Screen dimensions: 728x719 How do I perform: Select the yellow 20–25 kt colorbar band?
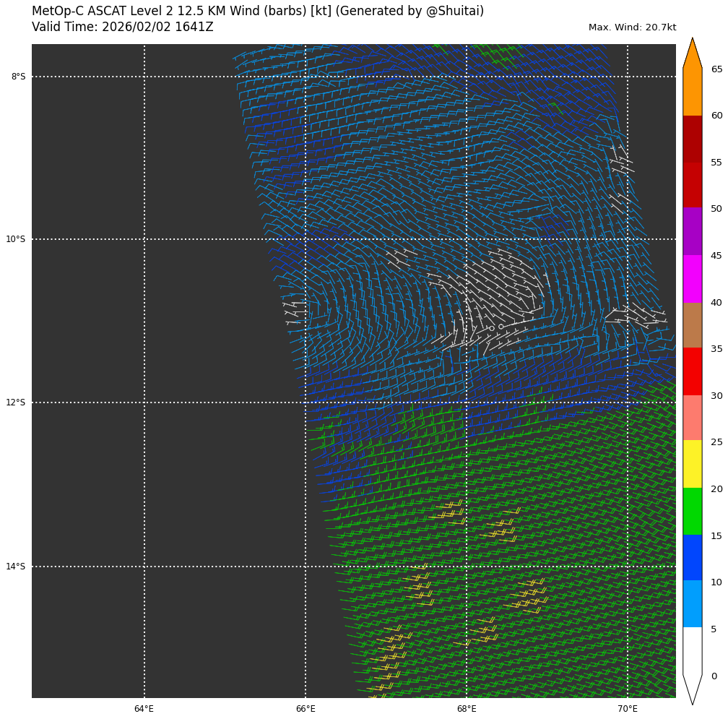(x=692, y=464)
